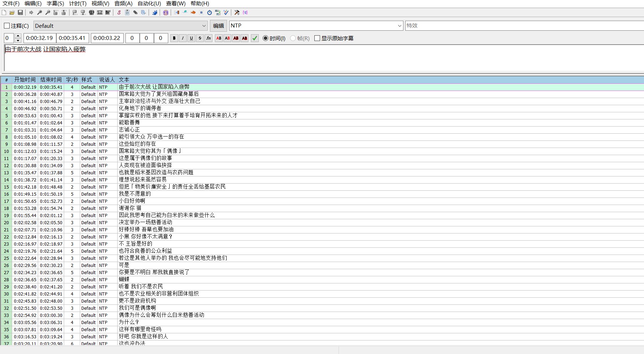Open Options via hammer and wrench icon
This screenshot has height=354, width=644.
coord(237,12)
